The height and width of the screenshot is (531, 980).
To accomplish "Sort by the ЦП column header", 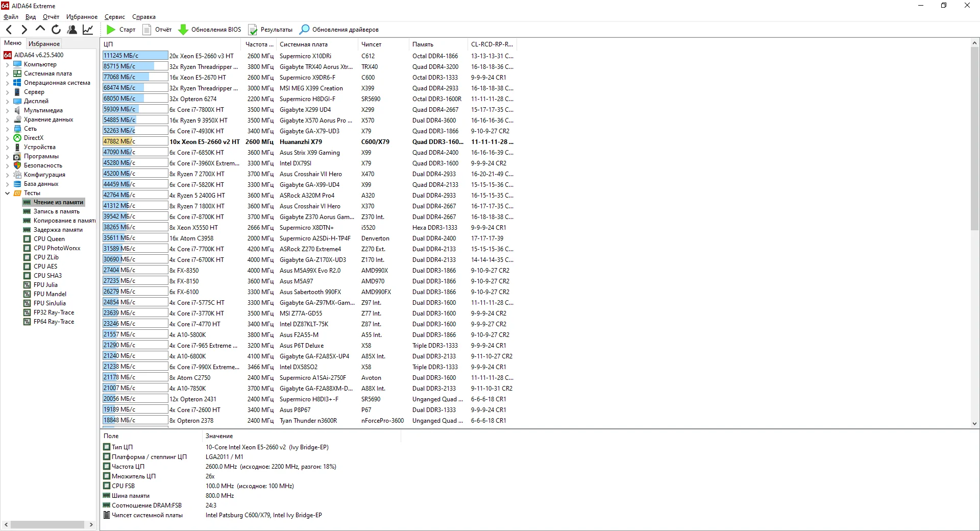I will point(171,44).
